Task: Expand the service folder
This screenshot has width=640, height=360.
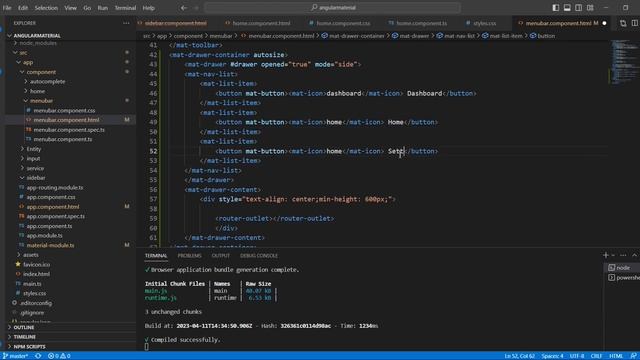Action: (35, 168)
